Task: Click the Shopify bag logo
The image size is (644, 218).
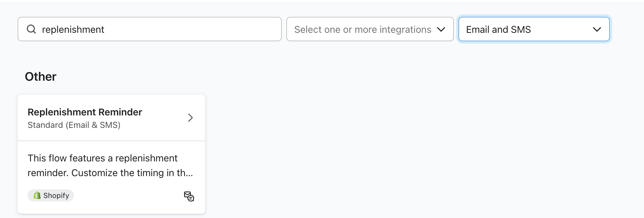Action: coord(37,195)
